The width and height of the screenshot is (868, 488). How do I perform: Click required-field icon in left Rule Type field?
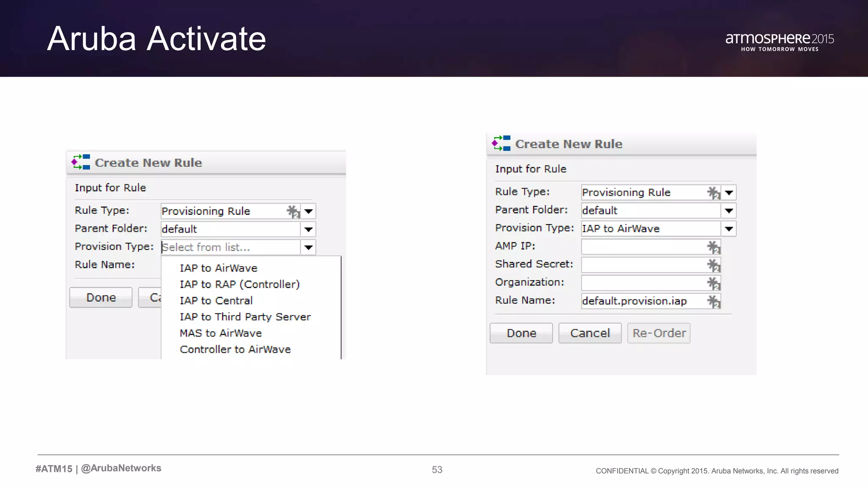point(293,211)
